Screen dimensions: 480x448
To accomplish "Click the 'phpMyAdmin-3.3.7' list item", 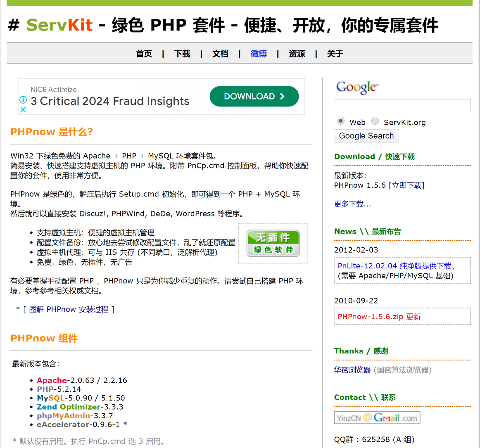I will pyautogui.click(x=75, y=416).
